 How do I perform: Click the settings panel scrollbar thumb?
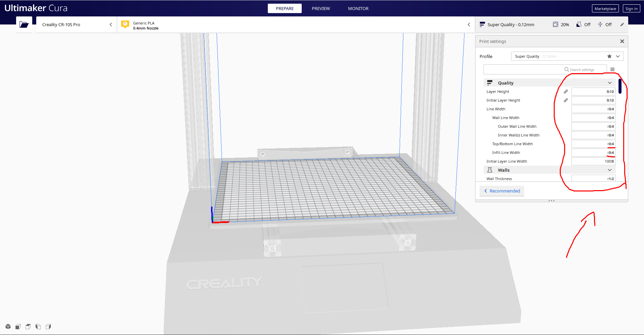pyautogui.click(x=620, y=86)
